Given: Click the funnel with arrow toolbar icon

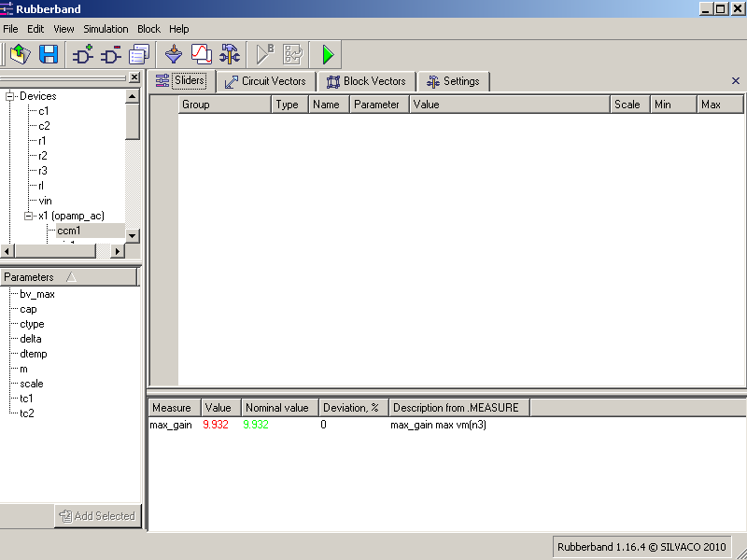Looking at the screenshot, I should pos(174,54).
